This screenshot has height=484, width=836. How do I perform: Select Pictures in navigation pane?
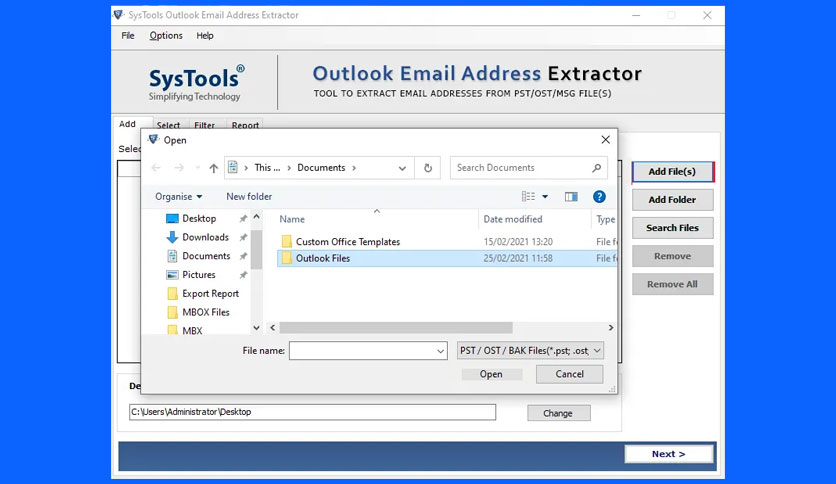(x=198, y=275)
